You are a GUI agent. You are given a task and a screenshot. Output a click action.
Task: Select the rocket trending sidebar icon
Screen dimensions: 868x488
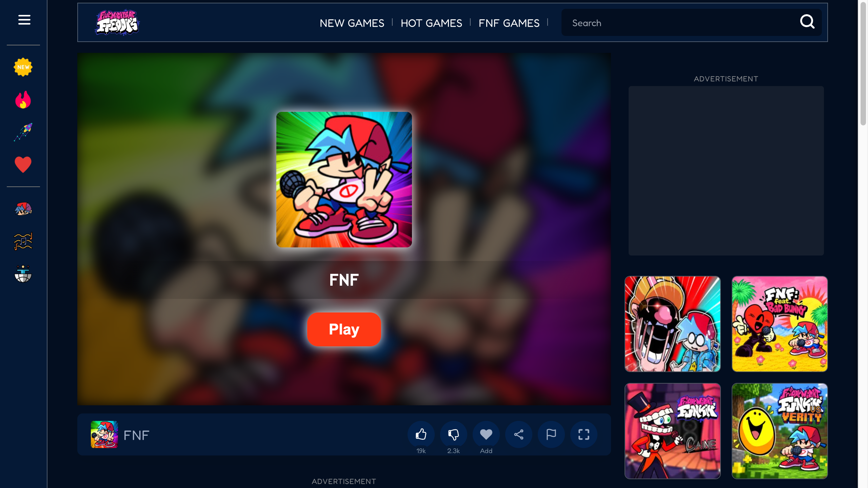click(23, 132)
